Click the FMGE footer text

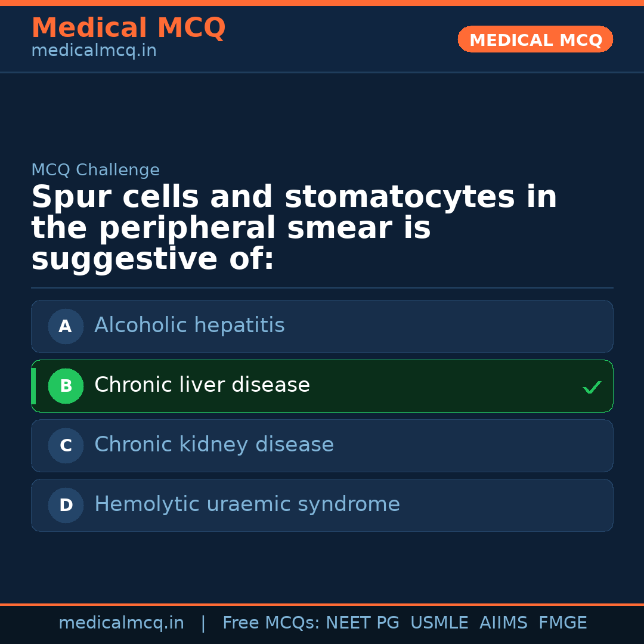click(x=562, y=623)
